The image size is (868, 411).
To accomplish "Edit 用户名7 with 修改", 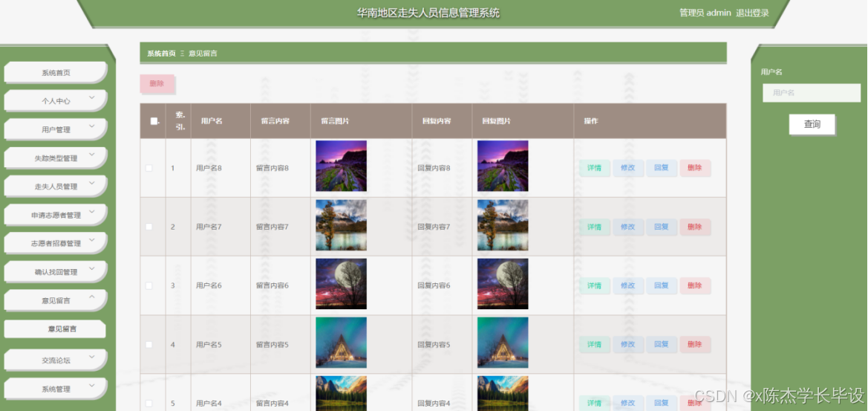I will (x=627, y=227).
